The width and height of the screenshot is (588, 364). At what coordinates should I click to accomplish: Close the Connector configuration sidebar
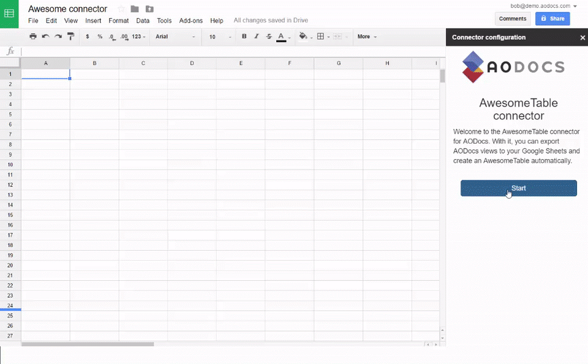click(x=582, y=37)
